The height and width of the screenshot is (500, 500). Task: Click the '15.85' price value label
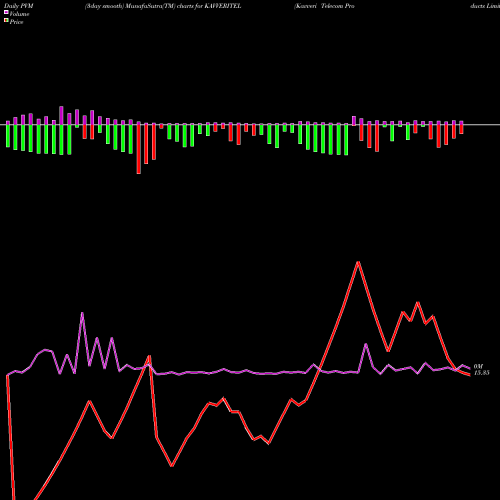point(482,373)
